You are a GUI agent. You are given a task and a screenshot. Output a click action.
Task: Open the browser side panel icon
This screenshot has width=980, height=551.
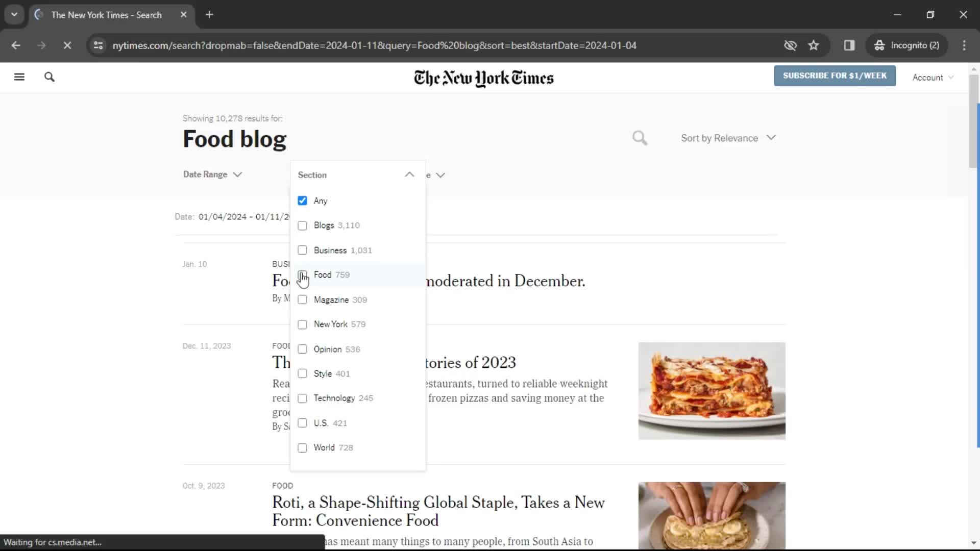tap(849, 45)
